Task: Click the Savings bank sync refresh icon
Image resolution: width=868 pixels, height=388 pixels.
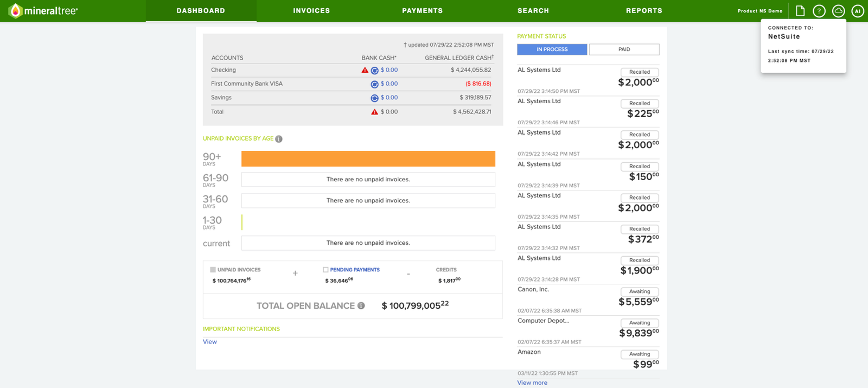Action: point(374,98)
